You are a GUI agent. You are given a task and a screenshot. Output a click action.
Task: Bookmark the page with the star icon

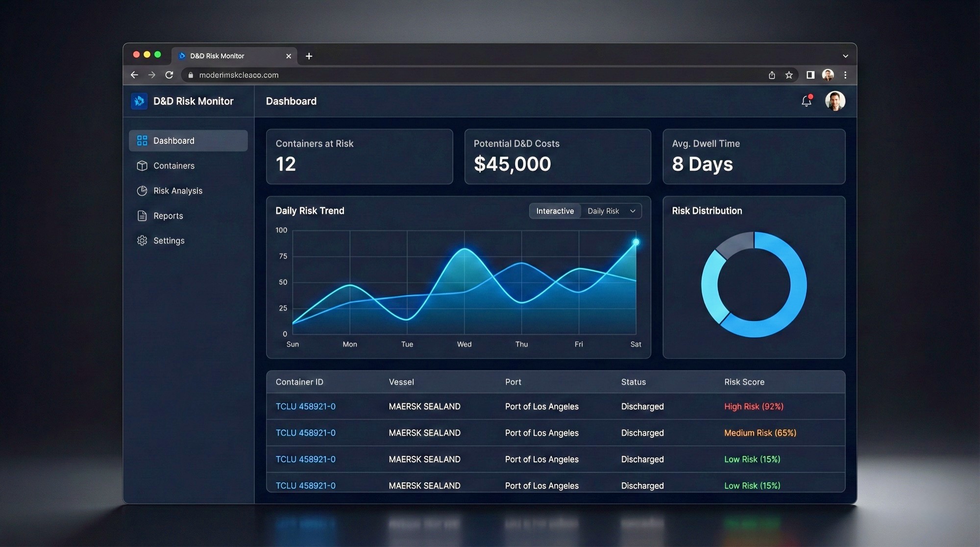(789, 75)
